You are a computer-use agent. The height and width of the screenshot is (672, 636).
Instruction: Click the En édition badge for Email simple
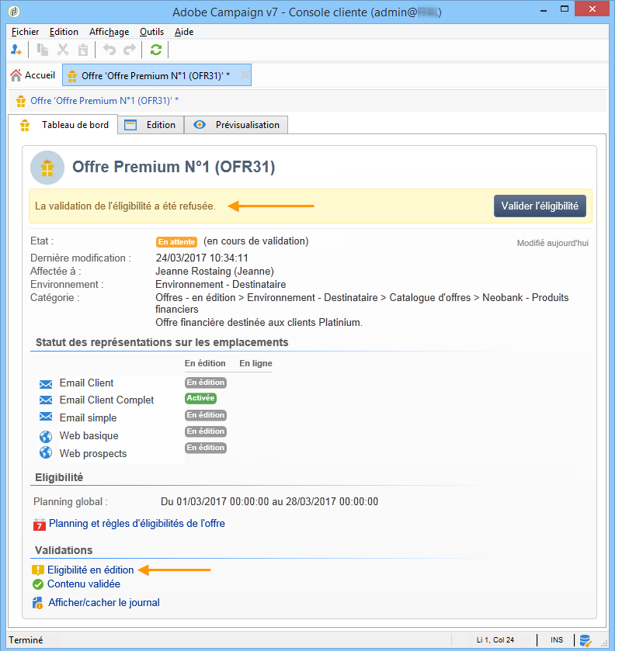coord(206,415)
